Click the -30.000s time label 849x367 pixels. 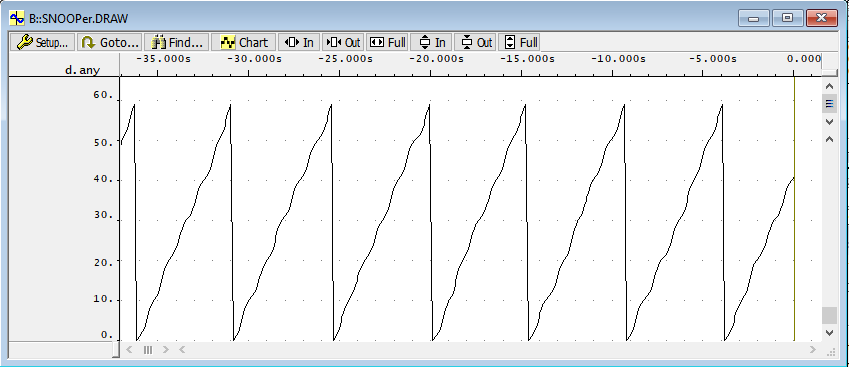point(254,58)
